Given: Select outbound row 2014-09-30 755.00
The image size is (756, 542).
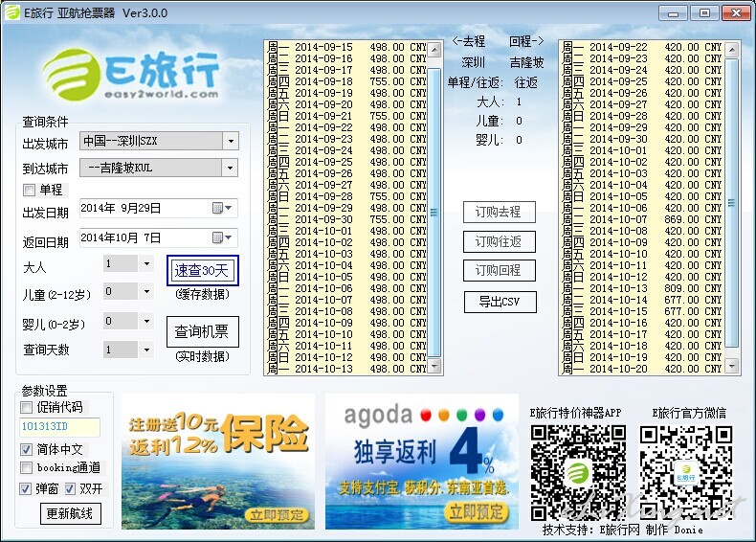Looking at the screenshot, I should pos(347,220).
